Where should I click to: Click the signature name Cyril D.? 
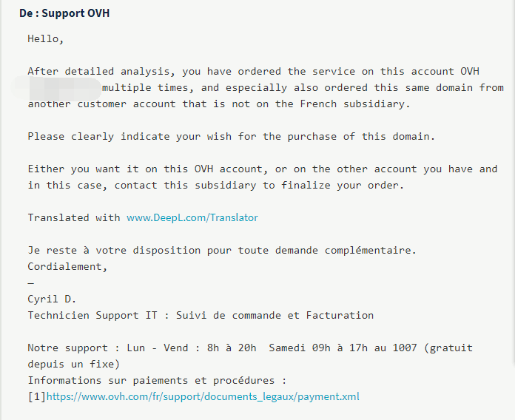[52, 299]
